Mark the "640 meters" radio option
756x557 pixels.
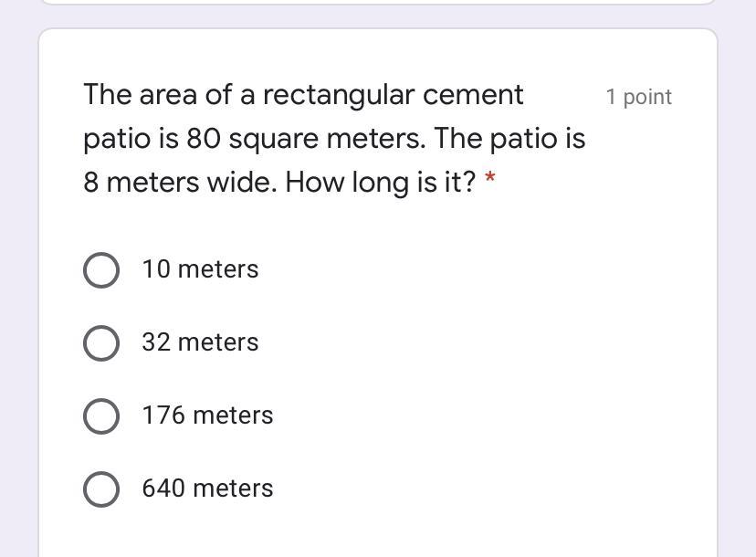tap(100, 489)
